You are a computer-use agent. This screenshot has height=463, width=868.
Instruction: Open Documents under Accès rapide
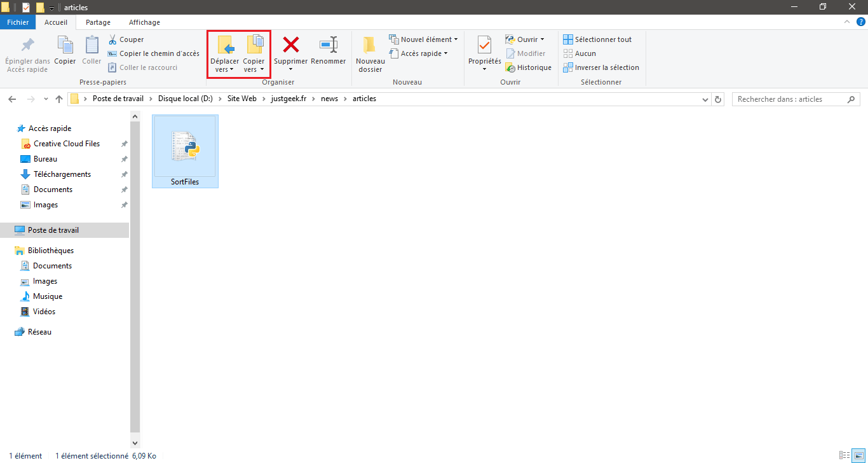[x=53, y=190]
